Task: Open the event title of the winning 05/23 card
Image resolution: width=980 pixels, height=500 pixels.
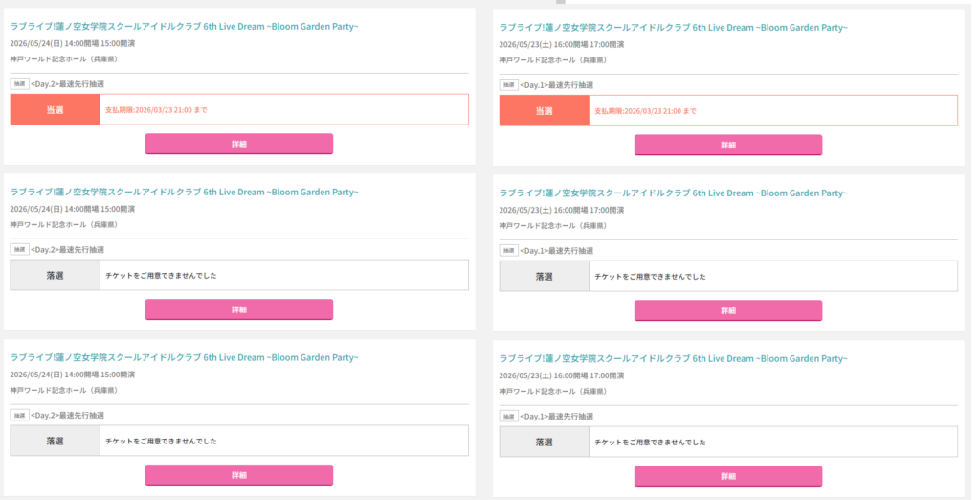Action: click(x=673, y=27)
